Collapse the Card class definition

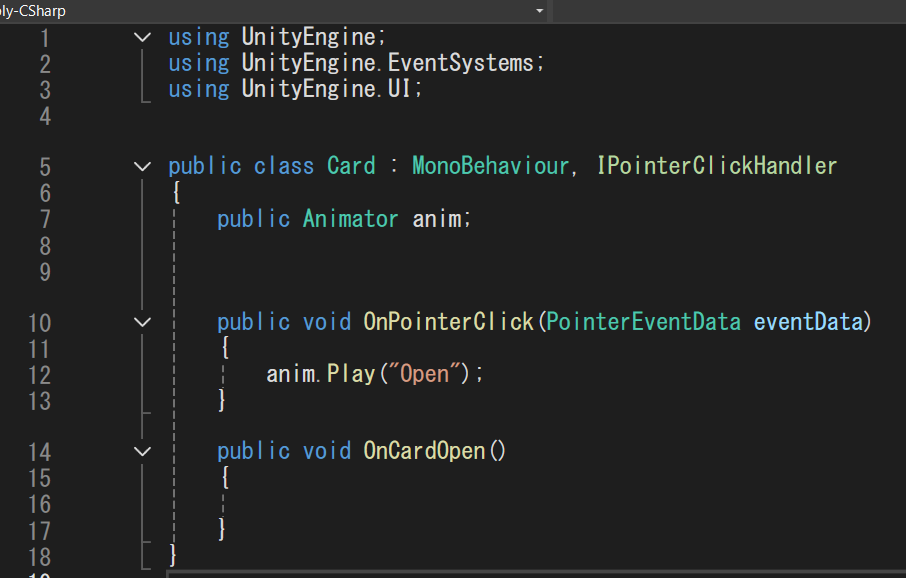[x=143, y=166]
